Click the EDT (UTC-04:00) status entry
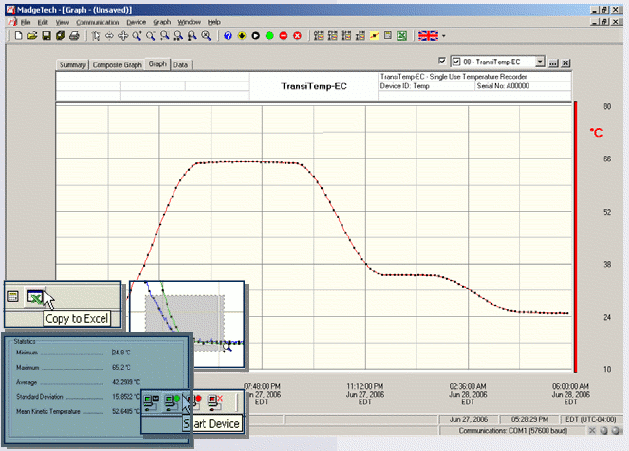Image resolution: width=629 pixels, height=451 pixels. point(590,419)
